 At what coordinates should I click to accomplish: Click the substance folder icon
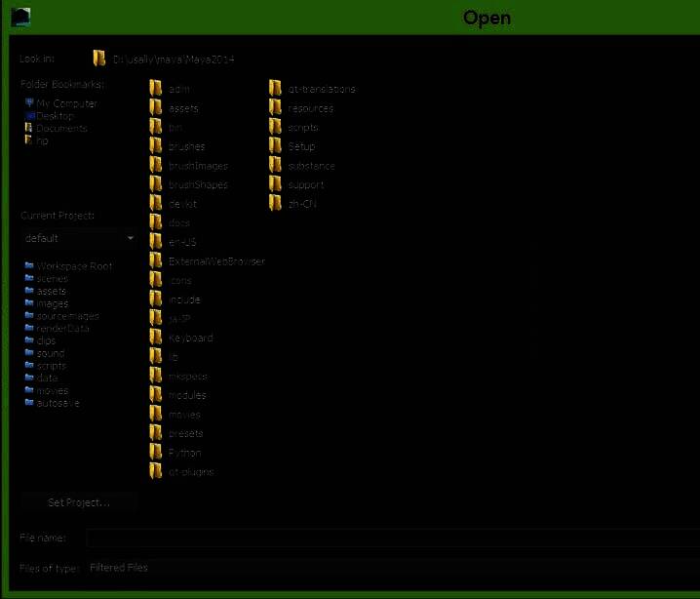click(275, 166)
